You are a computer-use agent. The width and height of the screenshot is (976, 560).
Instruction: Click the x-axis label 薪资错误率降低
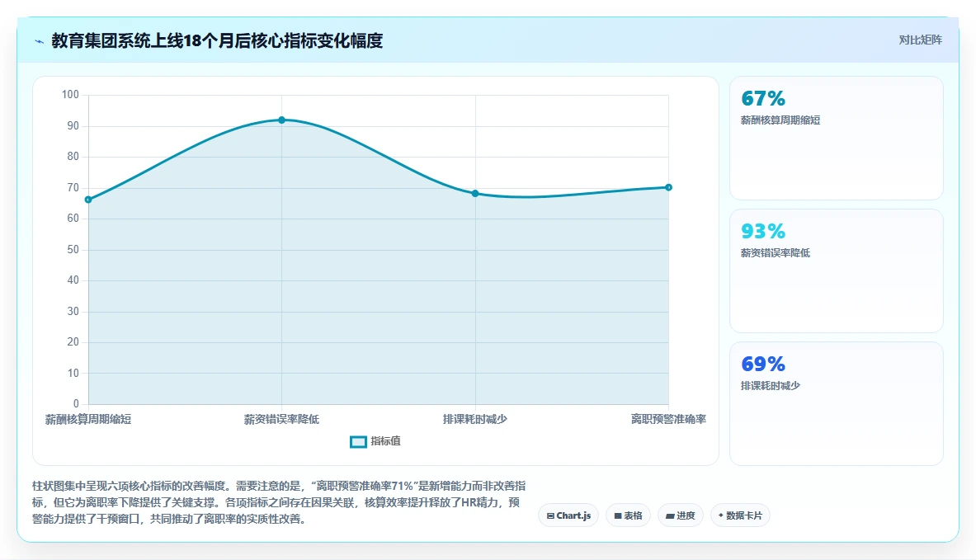pos(281,419)
